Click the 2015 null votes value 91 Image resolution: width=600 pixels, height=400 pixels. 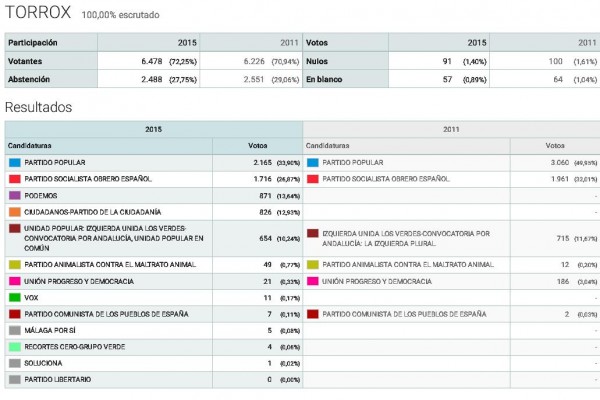pos(447,61)
